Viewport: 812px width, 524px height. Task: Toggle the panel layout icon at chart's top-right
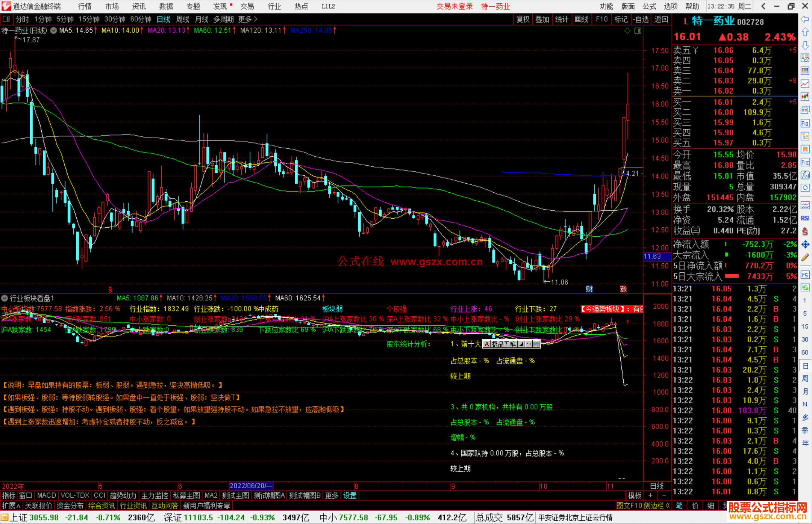(638, 31)
